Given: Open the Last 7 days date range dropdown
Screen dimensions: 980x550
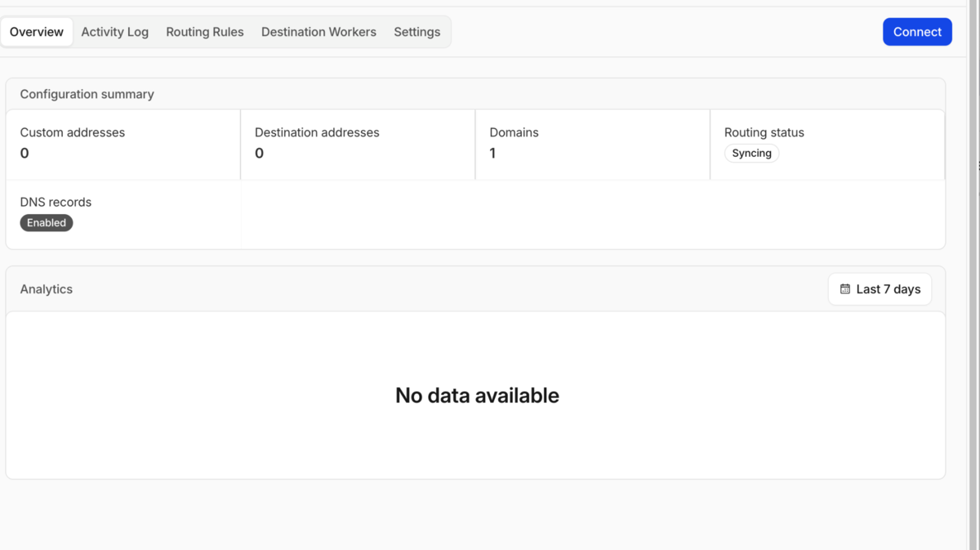Looking at the screenshot, I should click(x=880, y=289).
